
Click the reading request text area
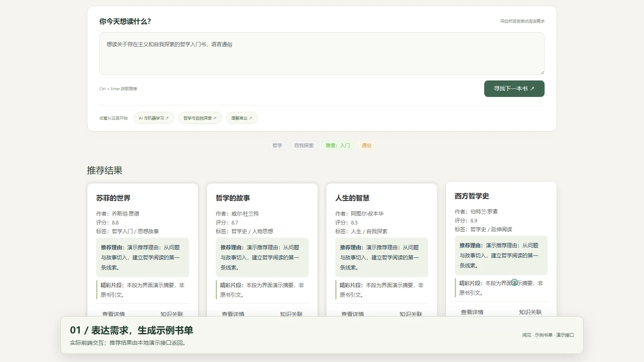pos(322,53)
